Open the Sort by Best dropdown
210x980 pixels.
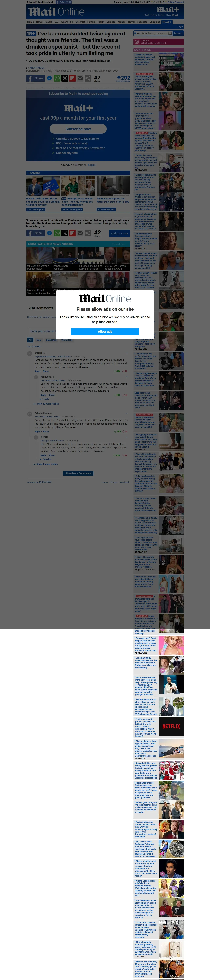34,346
